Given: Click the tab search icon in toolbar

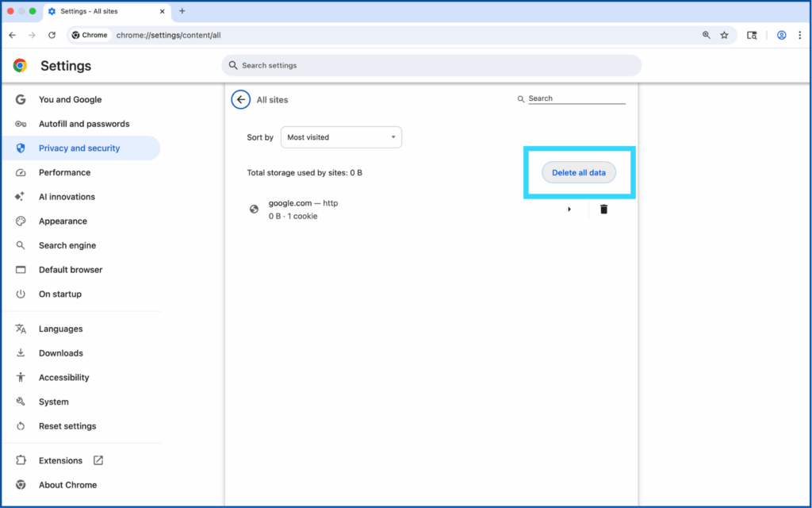Looking at the screenshot, I should [752, 35].
